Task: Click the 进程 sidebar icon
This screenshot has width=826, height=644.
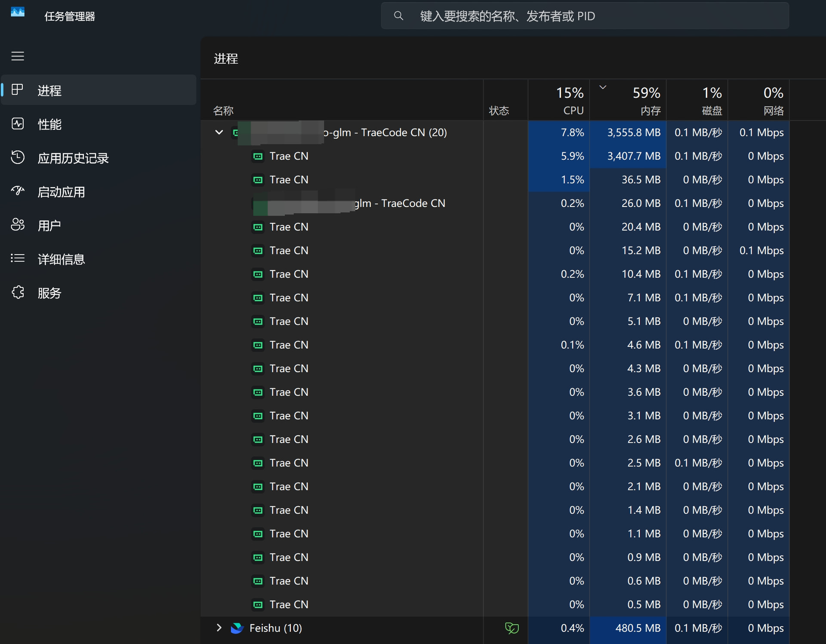Action: pos(17,89)
